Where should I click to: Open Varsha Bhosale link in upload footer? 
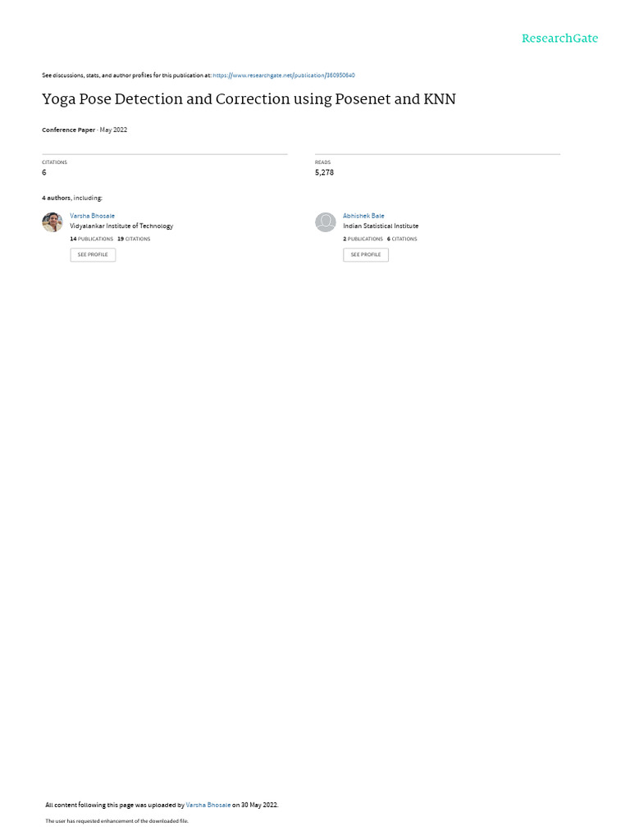208,805
